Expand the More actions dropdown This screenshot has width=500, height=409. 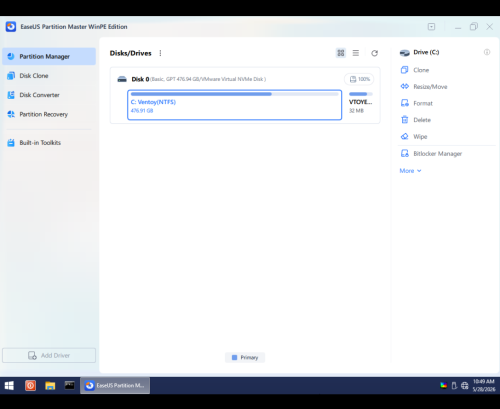(410, 171)
